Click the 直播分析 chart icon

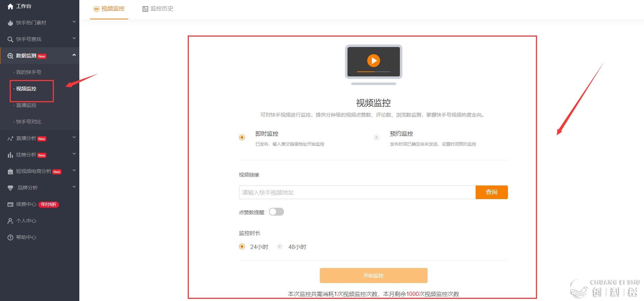tap(10, 138)
